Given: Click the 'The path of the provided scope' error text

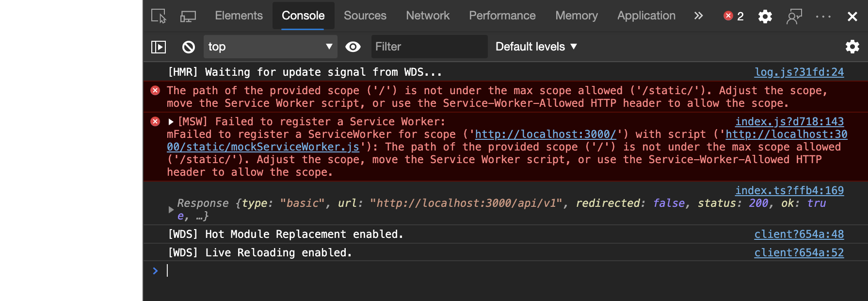Looking at the screenshot, I should click(497, 97).
